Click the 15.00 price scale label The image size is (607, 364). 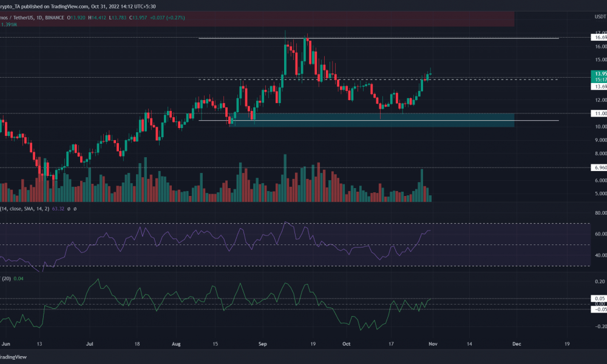point(601,59)
